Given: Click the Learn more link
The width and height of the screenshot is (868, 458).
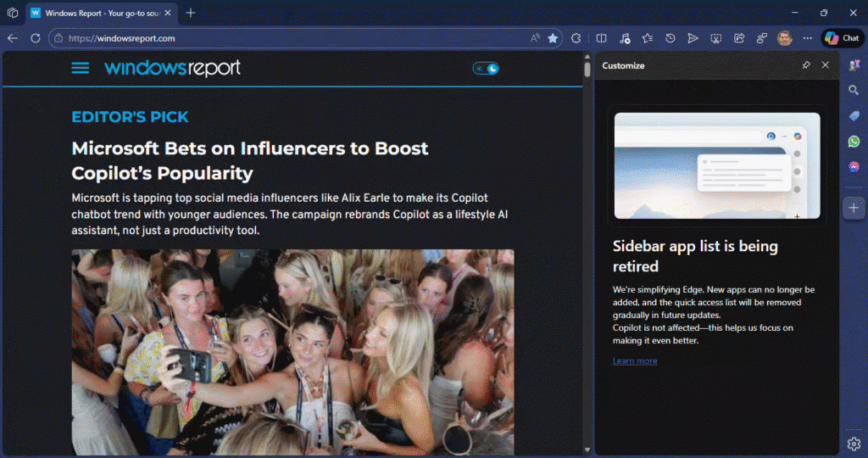Looking at the screenshot, I should coord(634,361).
